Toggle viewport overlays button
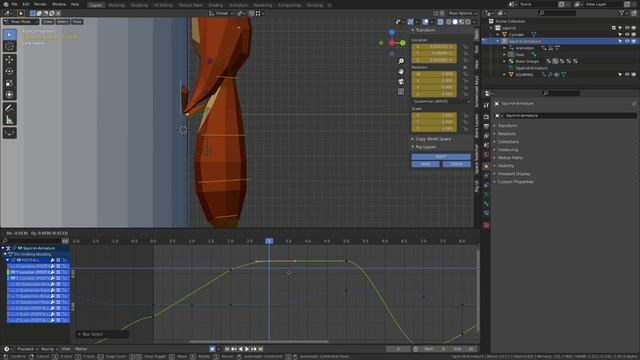This screenshot has height=360, width=640. [x=425, y=22]
